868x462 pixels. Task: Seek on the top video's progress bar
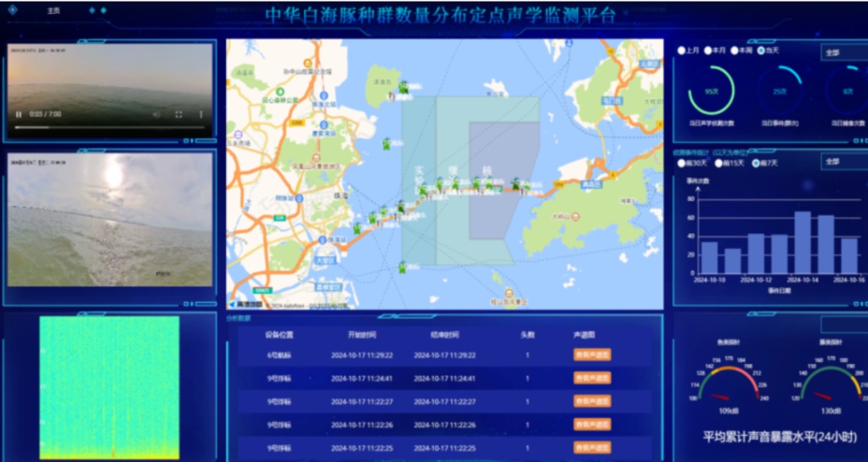tap(104, 127)
